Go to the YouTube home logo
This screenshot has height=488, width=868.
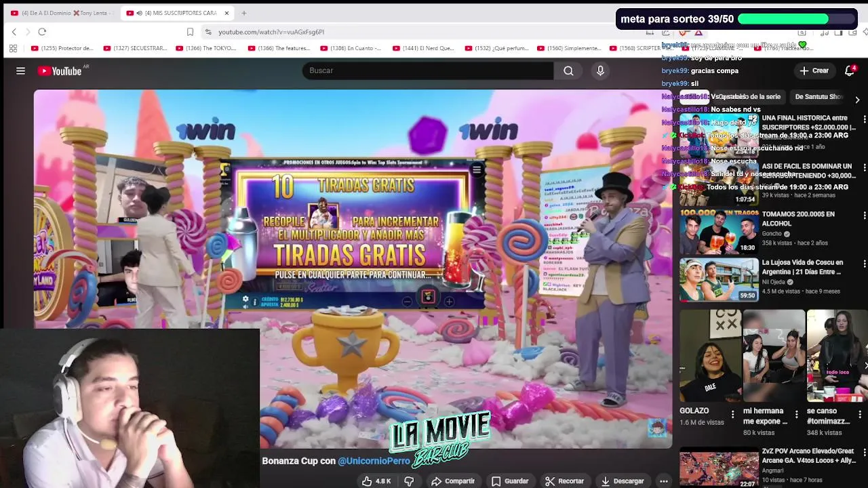pyautogui.click(x=60, y=70)
